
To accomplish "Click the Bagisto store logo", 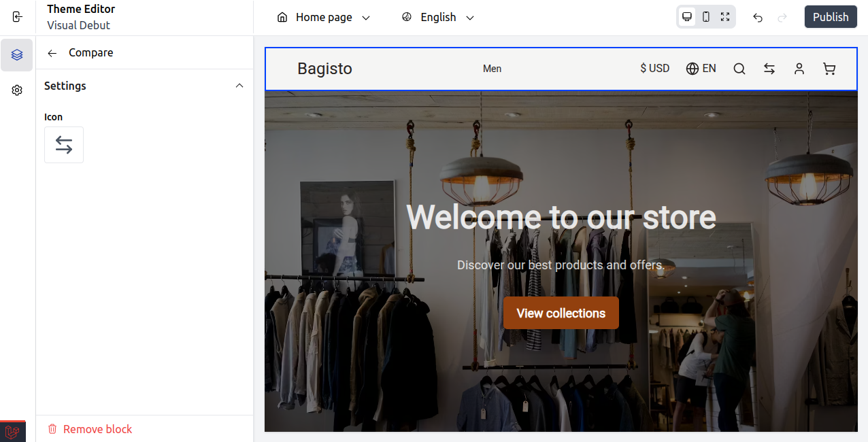I will (x=324, y=69).
